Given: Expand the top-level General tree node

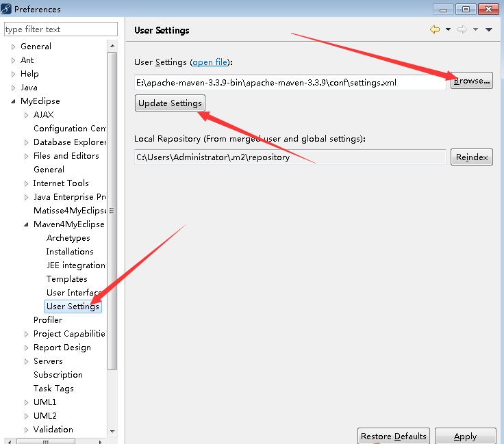Looking at the screenshot, I should pos(13,47).
